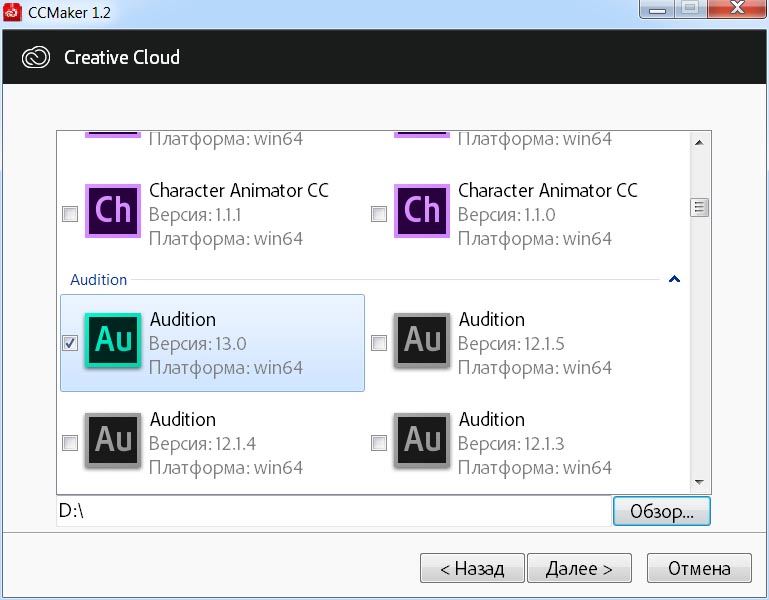The height and width of the screenshot is (600, 769).
Task: Minimize the CCMaker window
Action: [657, 9]
